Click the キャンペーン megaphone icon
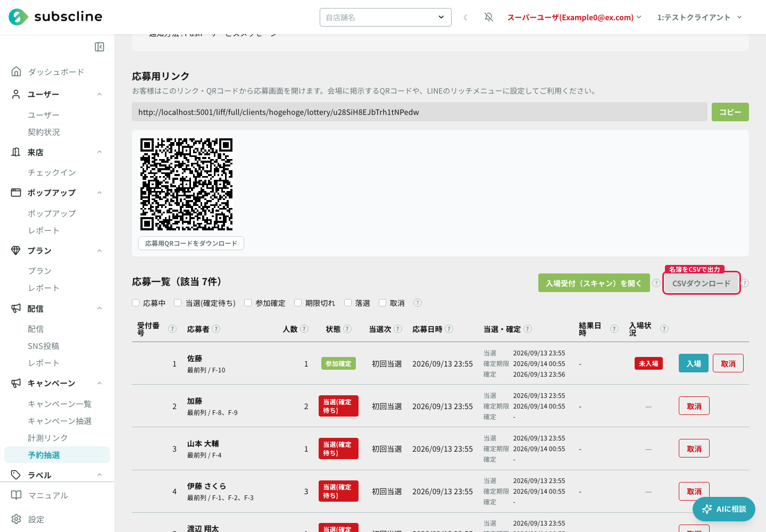The width and height of the screenshot is (766, 532). 16,383
